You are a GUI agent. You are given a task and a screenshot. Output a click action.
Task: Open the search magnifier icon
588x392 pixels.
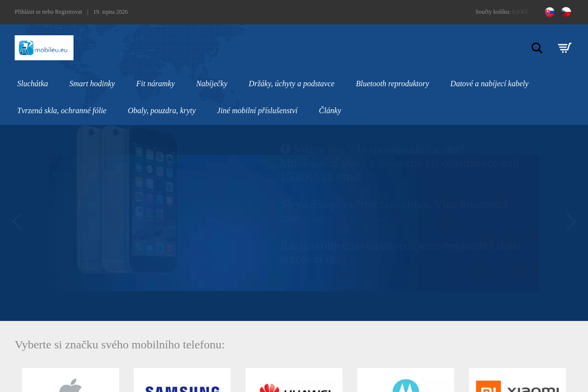click(537, 48)
